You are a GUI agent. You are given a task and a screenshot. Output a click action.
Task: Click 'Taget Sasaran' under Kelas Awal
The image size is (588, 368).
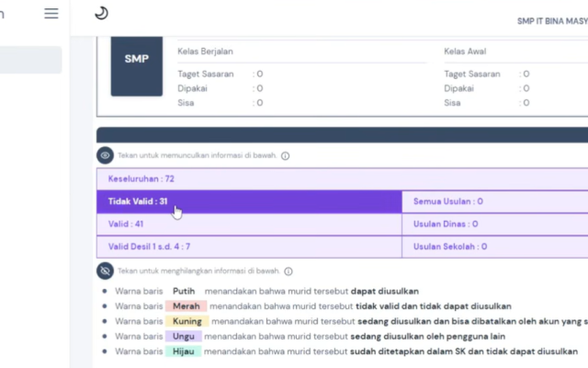pos(472,74)
